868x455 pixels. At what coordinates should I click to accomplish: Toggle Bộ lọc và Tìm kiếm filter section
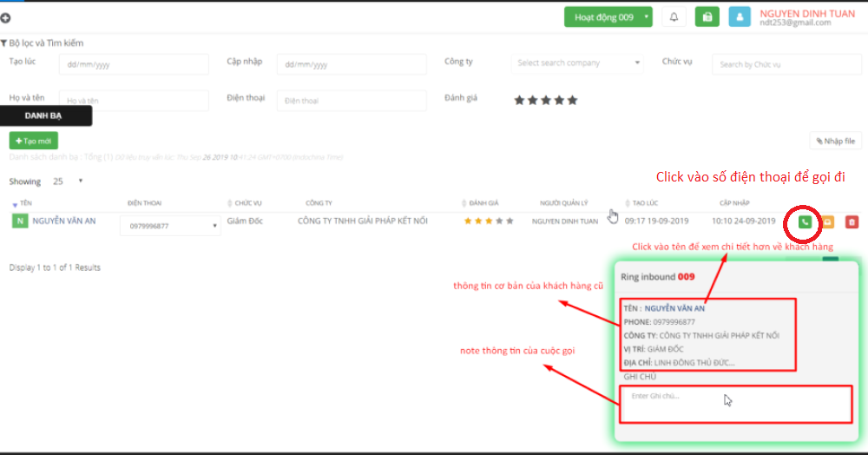[x=42, y=43]
